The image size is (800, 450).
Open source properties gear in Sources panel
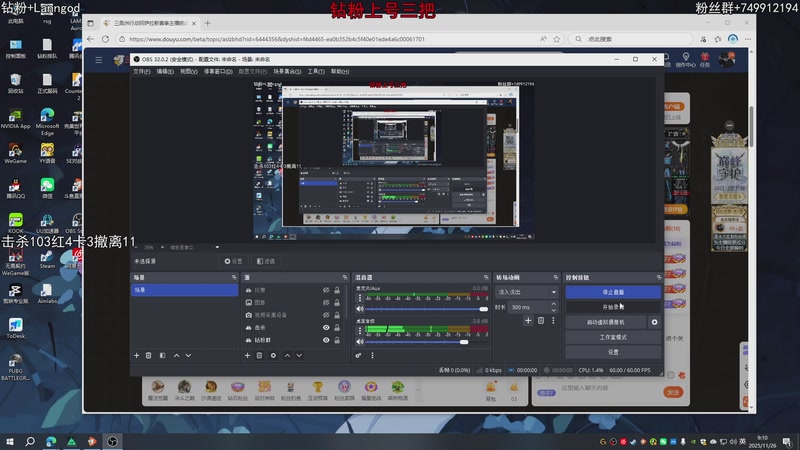(x=273, y=355)
